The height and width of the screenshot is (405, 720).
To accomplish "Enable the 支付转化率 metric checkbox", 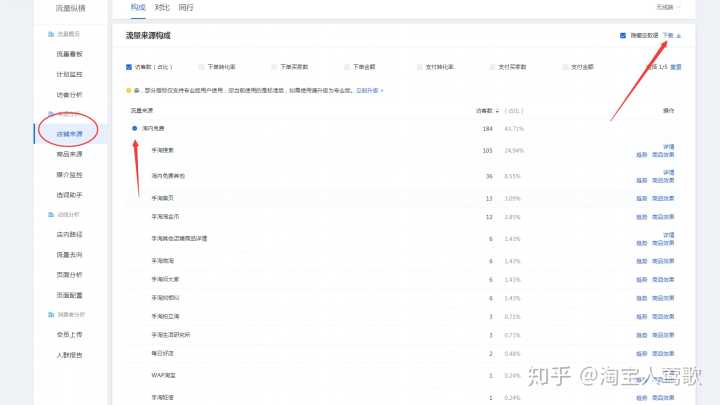I will point(420,67).
